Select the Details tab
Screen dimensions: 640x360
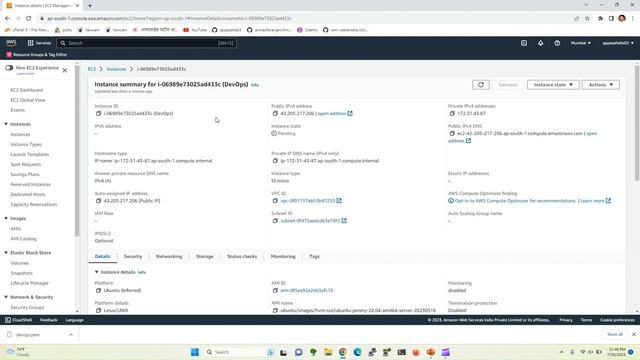click(102, 256)
